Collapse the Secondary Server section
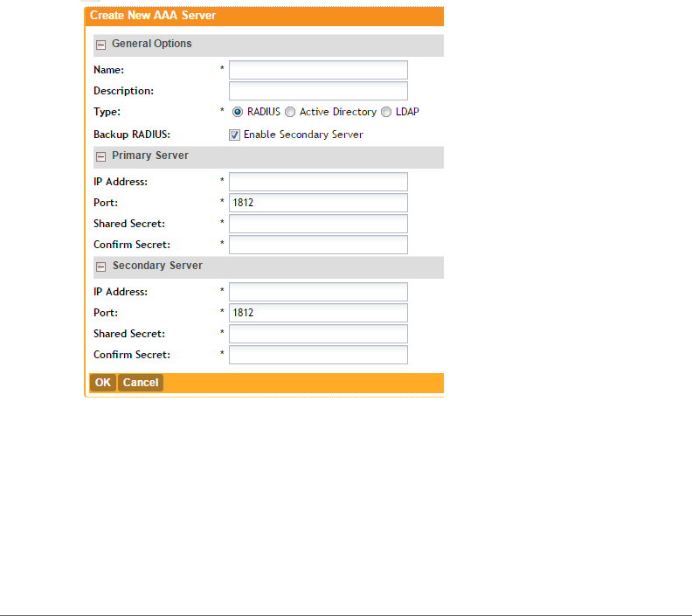The image size is (692, 616). 100,266
